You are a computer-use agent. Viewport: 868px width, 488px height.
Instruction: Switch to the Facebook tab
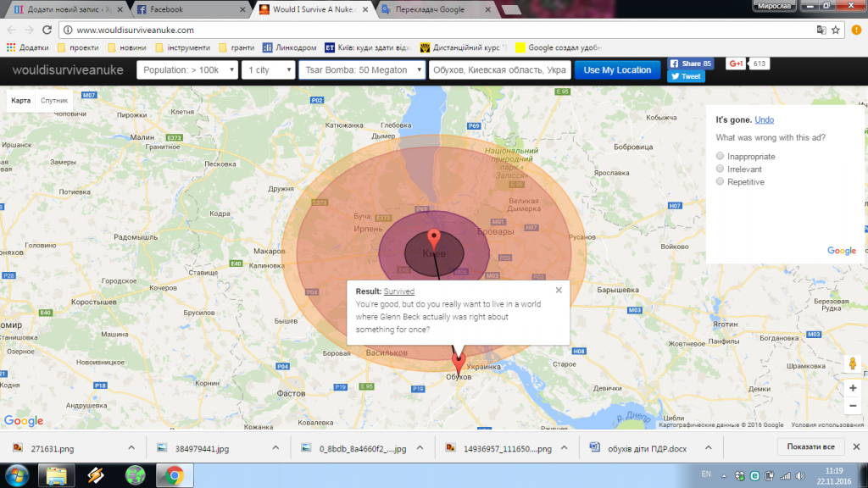(x=191, y=9)
